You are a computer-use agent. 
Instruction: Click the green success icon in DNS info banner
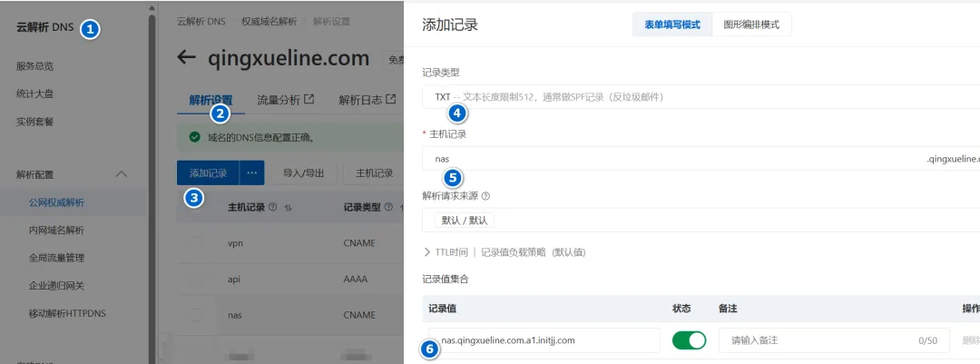pos(194,136)
